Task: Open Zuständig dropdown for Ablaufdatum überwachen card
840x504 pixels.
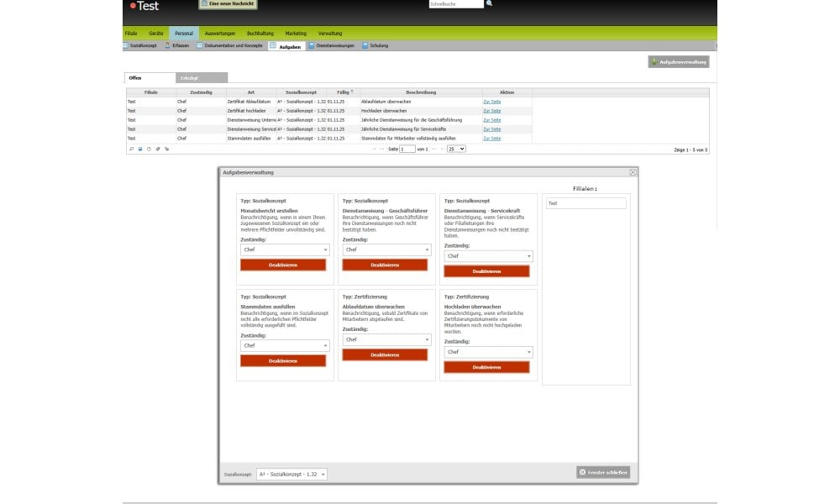Action: click(x=386, y=339)
